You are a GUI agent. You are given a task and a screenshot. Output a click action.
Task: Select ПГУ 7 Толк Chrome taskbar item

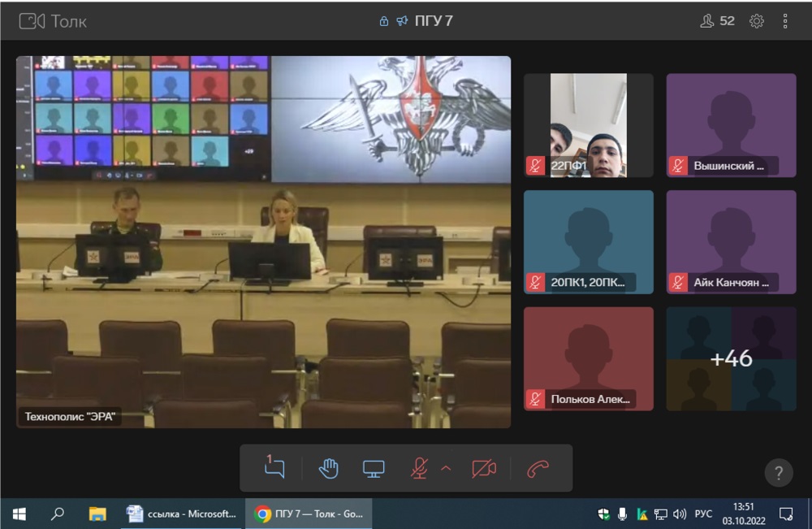point(309,514)
